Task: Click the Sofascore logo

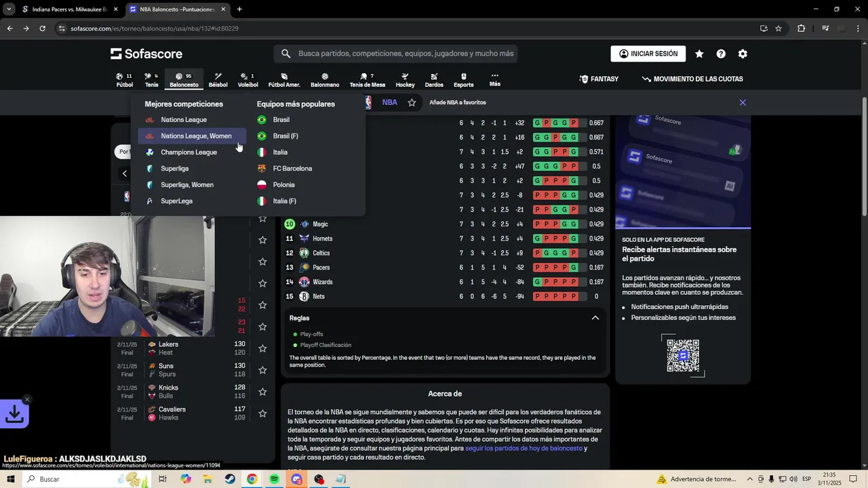Action: [146, 54]
